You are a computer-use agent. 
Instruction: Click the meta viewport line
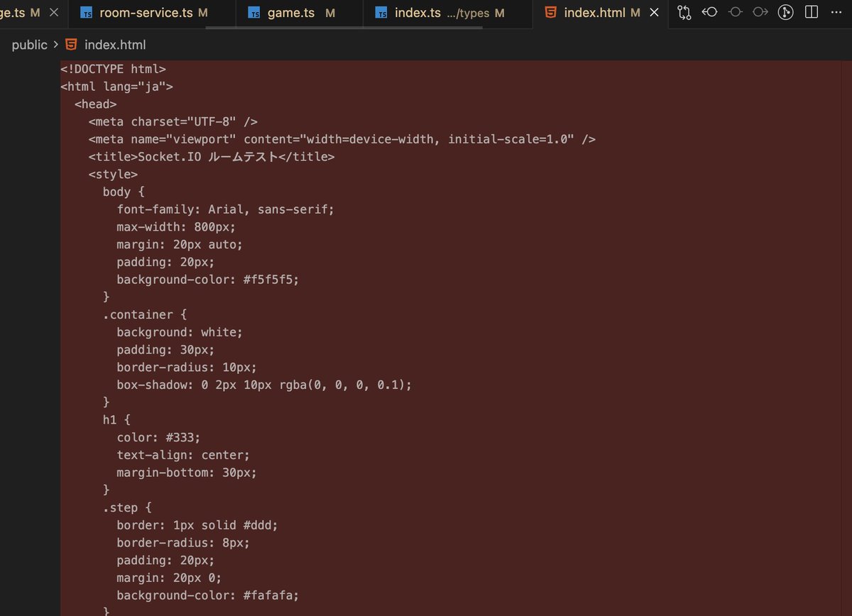click(x=342, y=139)
